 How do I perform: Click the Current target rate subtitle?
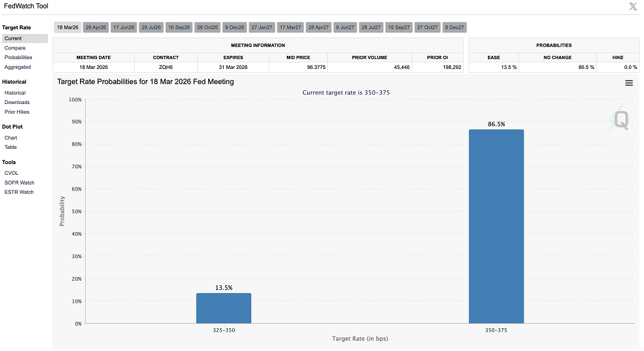346,93
